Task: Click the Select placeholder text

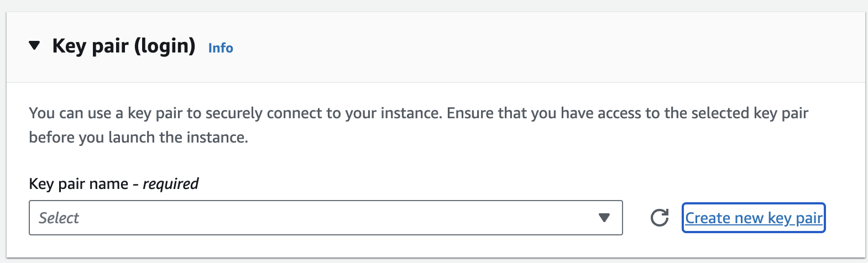Action: [x=59, y=218]
